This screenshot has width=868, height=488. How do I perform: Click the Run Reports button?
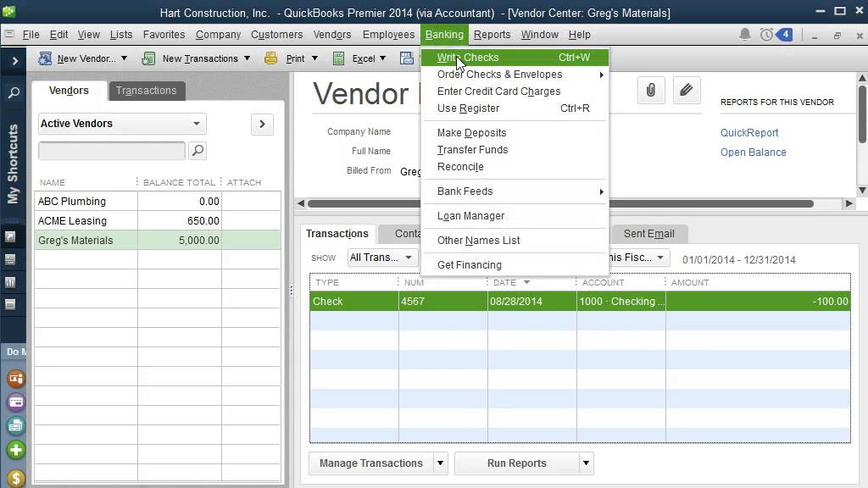516,463
